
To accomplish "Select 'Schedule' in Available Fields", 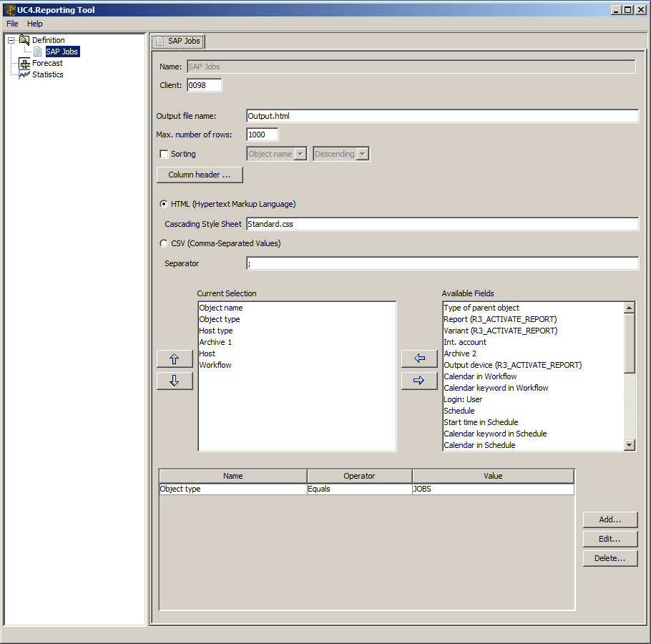I will (x=459, y=411).
